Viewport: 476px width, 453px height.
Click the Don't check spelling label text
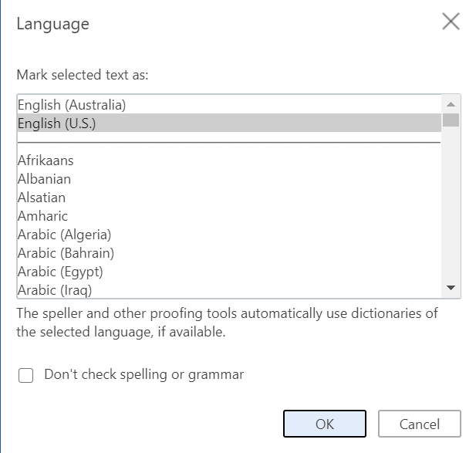(x=143, y=375)
